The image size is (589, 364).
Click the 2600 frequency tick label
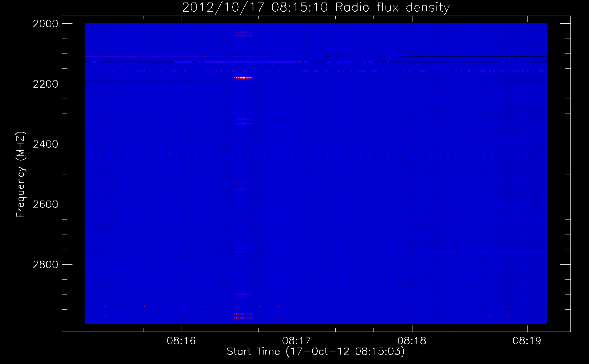click(x=46, y=204)
